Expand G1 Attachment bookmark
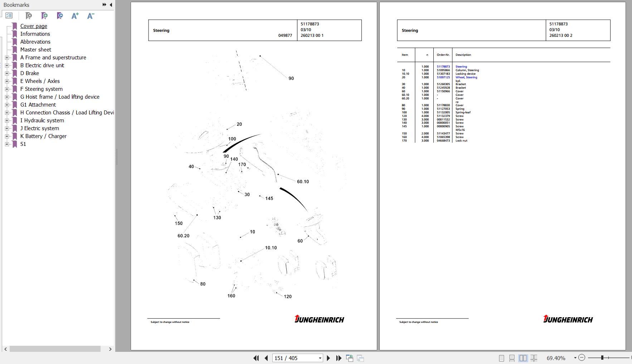 [x=7, y=105]
